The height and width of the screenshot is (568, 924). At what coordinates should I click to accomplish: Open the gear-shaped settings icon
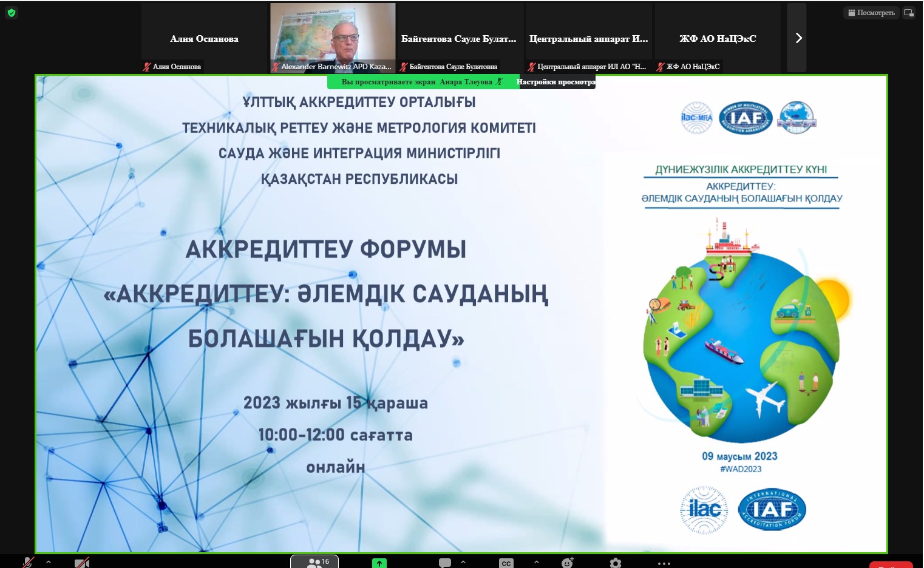coord(616,563)
